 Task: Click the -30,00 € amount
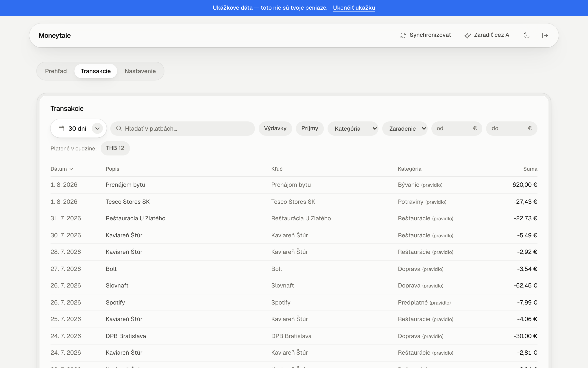[525, 336]
